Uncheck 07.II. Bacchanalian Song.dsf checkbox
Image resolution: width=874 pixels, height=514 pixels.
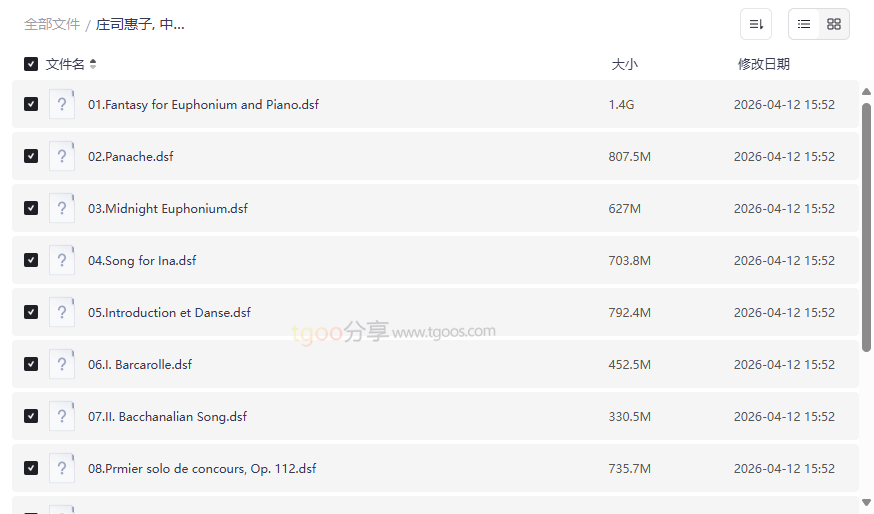[x=31, y=416]
